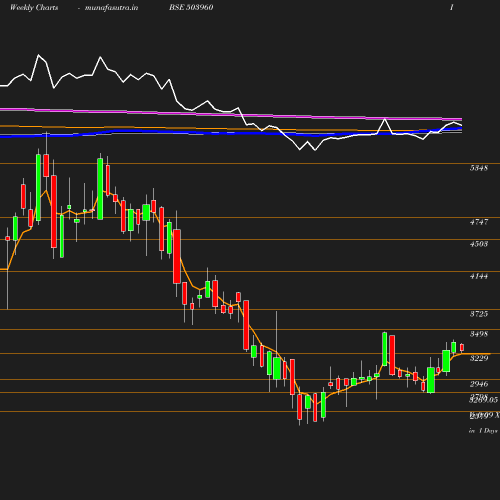Click the 3229 price level label

click(479, 358)
